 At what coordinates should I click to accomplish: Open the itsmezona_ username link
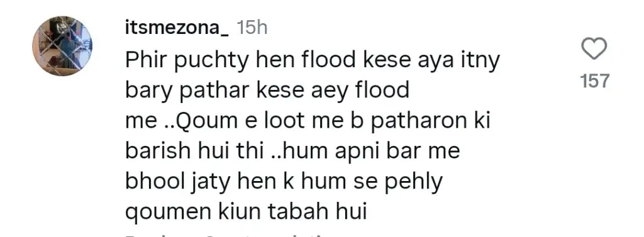(x=177, y=28)
